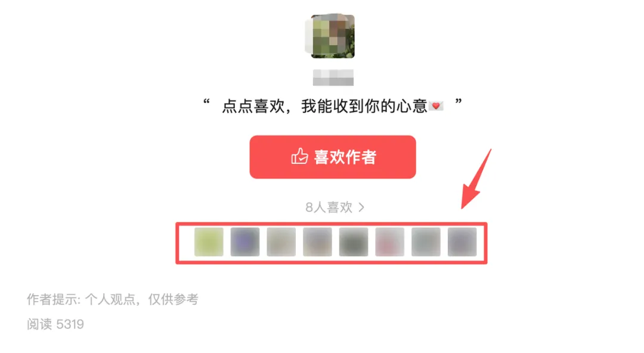Click the 喜欢作者 button label
Viewport: 644px width, 353px height.
345,157
